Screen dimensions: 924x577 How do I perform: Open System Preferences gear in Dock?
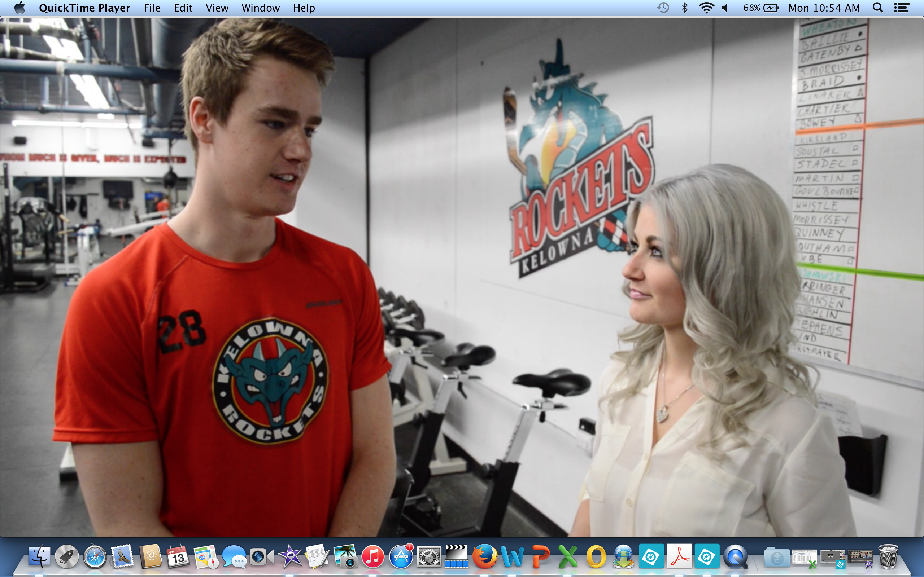429,557
